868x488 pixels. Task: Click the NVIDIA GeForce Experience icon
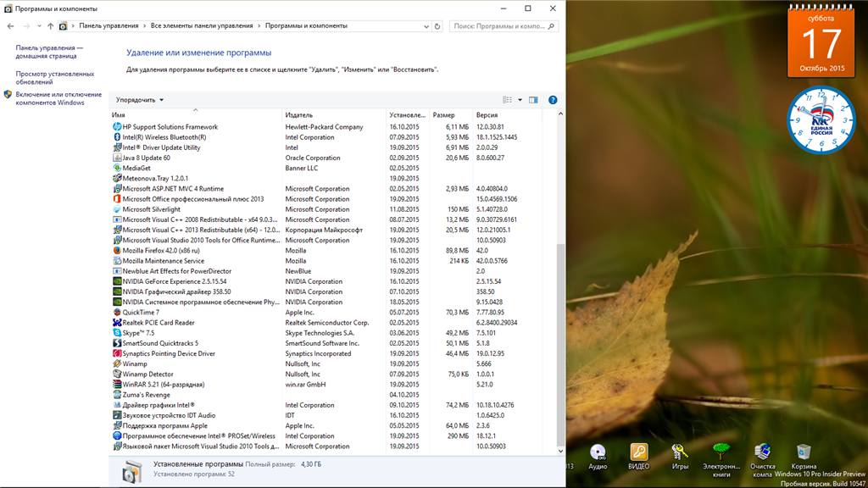[117, 281]
